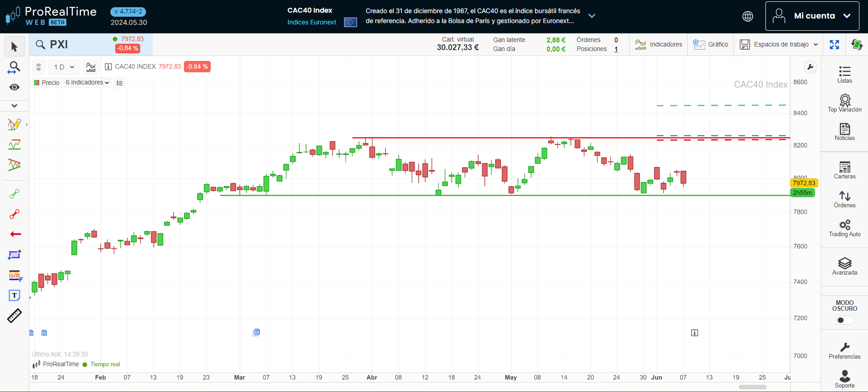
Task: Open the 1 D timeframe dropdown
Action: (64, 67)
